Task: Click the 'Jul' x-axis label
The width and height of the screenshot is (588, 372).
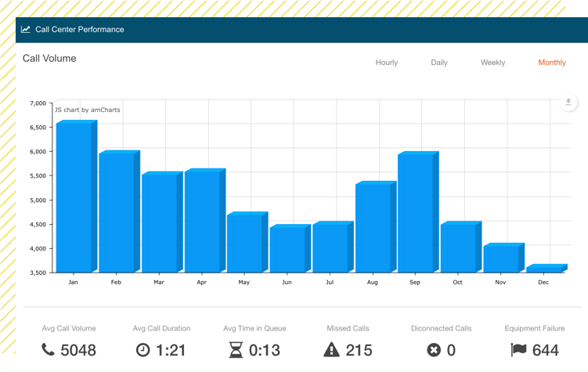Action: pyautogui.click(x=330, y=282)
